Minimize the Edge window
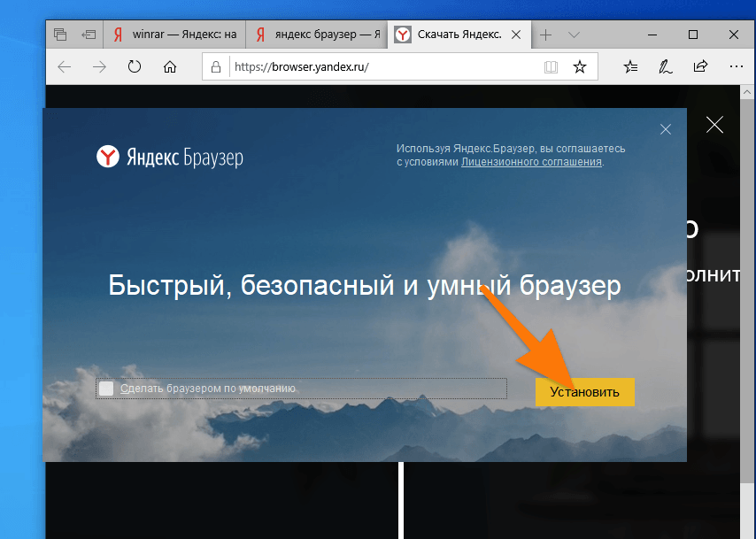 click(652, 35)
